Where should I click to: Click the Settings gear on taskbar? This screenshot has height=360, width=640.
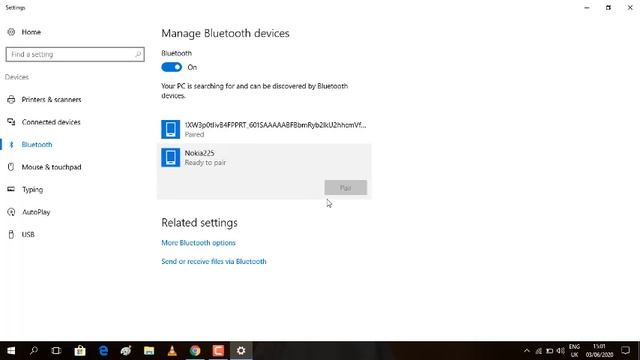click(241, 351)
